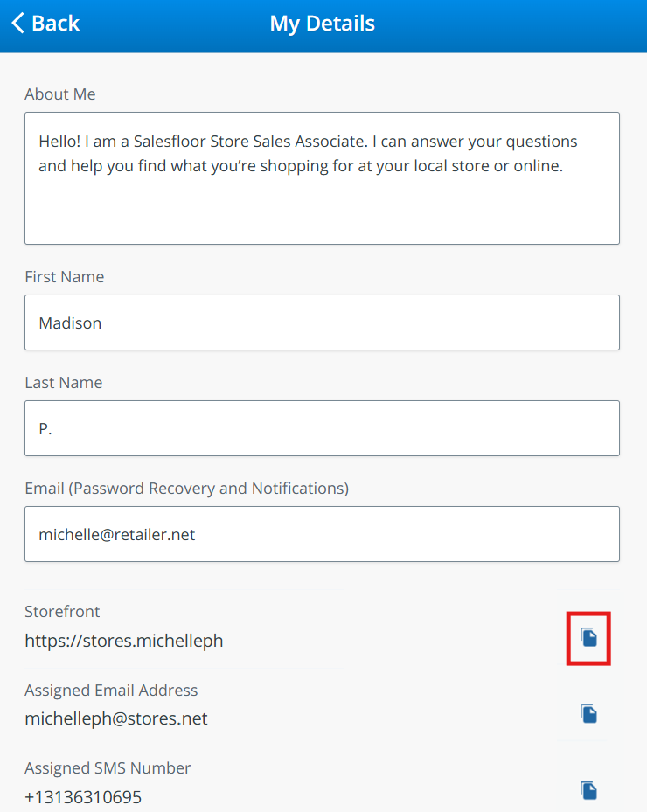Click the "Assigned SMS Number" label
Screen dimensions: 647x812
pyautogui.click(x=108, y=768)
